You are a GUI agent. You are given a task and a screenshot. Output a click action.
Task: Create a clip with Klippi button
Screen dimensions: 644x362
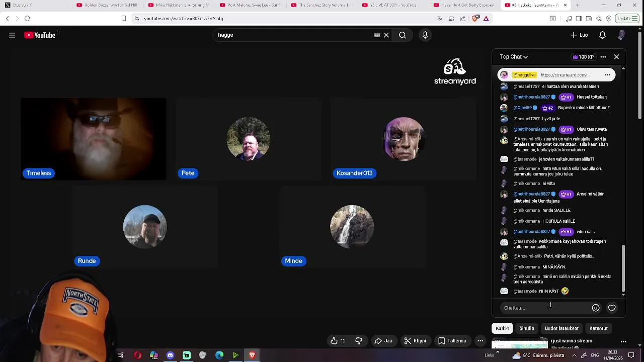416,341
